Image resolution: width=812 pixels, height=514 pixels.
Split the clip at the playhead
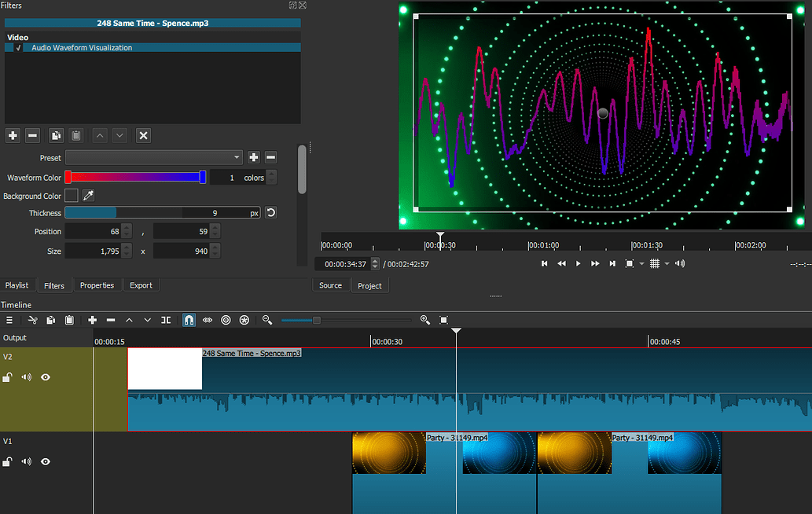166,320
